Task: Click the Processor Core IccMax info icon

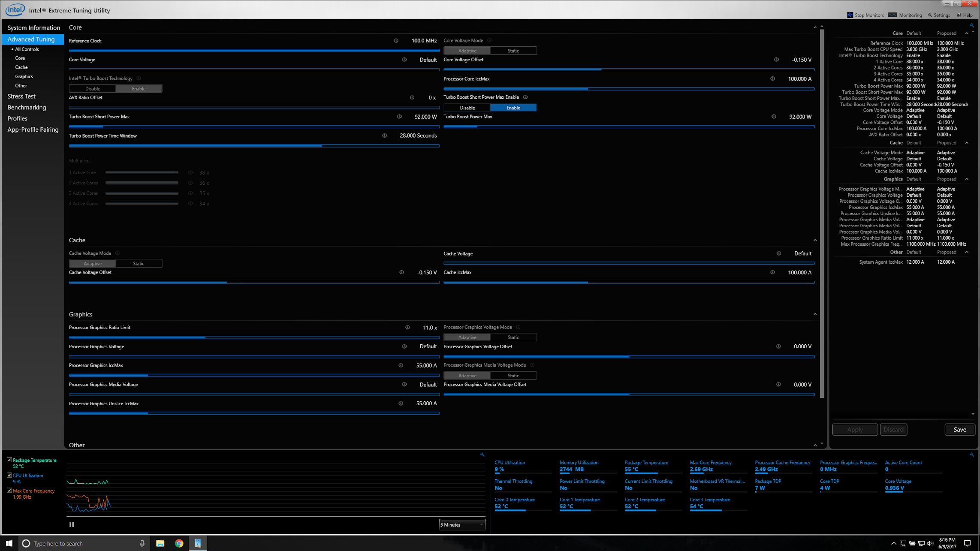Action: (x=772, y=78)
